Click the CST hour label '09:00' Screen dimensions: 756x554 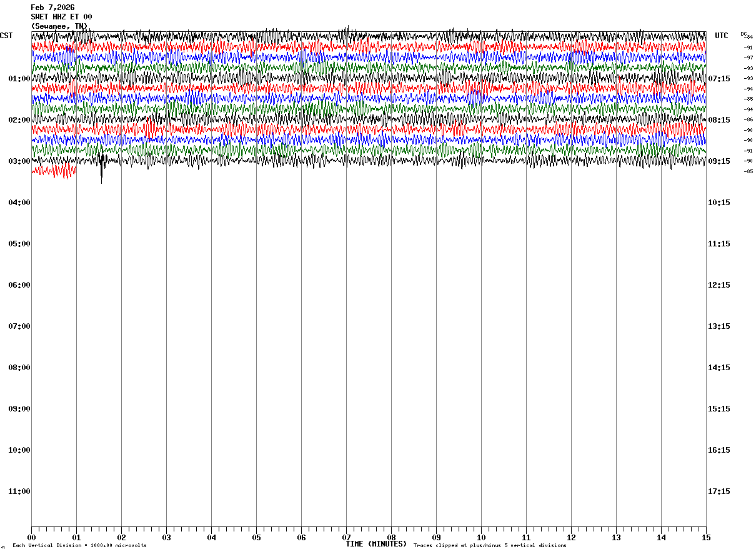click(x=19, y=409)
